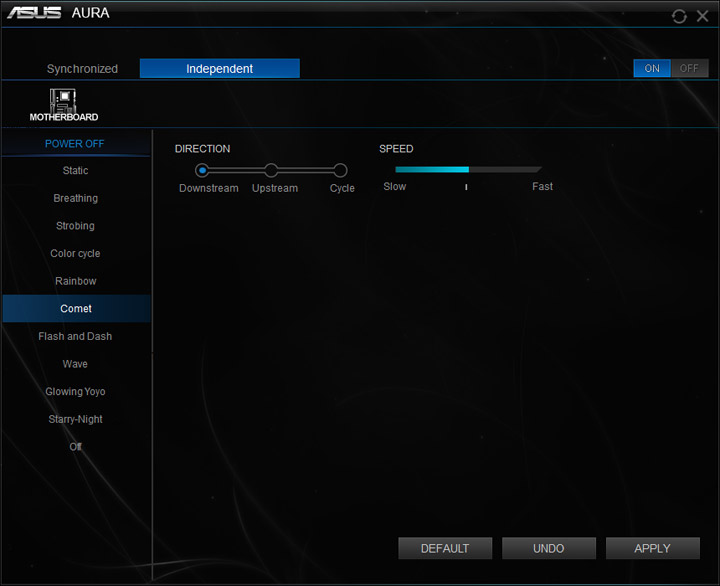This screenshot has height=586, width=720.
Task: Turn lighting OFF
Action: click(x=689, y=68)
